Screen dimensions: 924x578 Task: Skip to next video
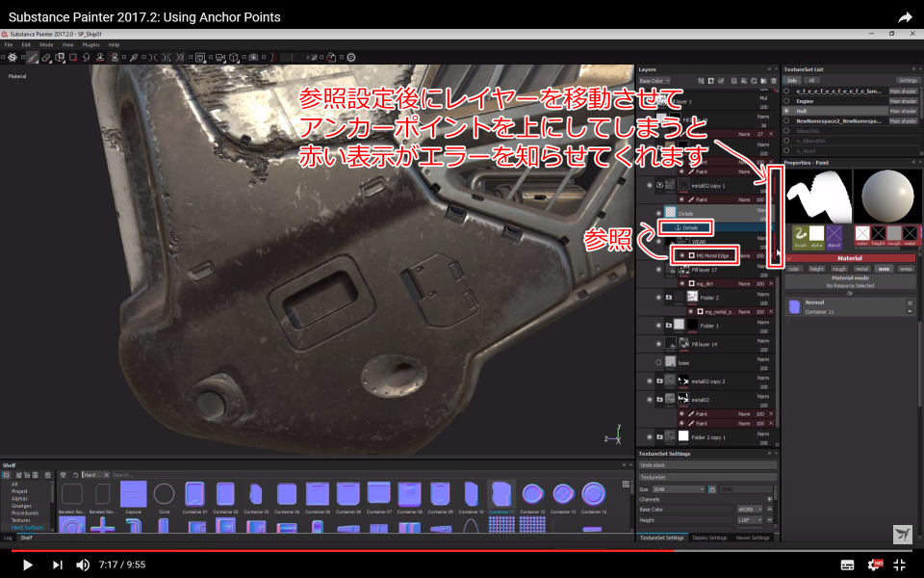(57, 565)
